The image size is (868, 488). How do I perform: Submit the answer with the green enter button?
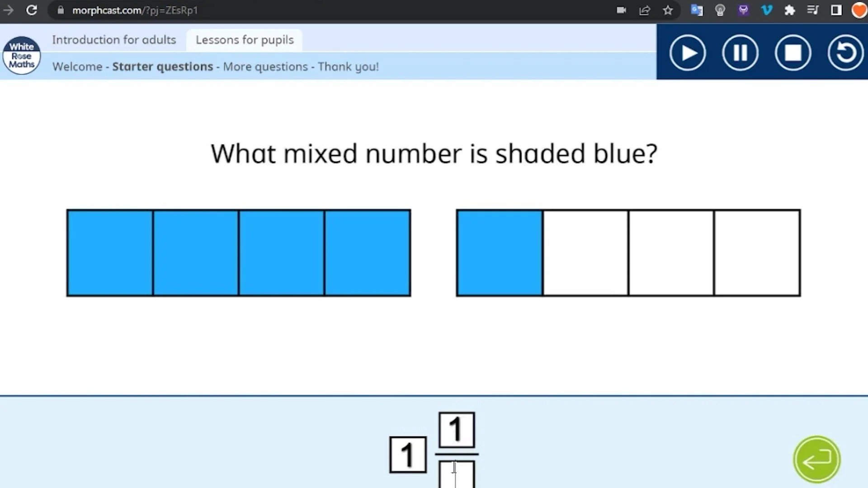click(817, 460)
